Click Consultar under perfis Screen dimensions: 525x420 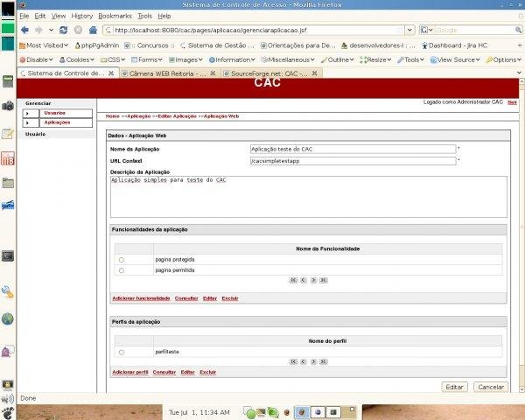click(164, 372)
